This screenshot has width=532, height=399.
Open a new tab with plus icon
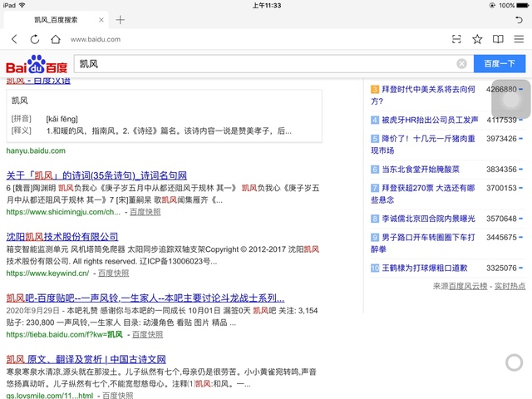(121, 19)
